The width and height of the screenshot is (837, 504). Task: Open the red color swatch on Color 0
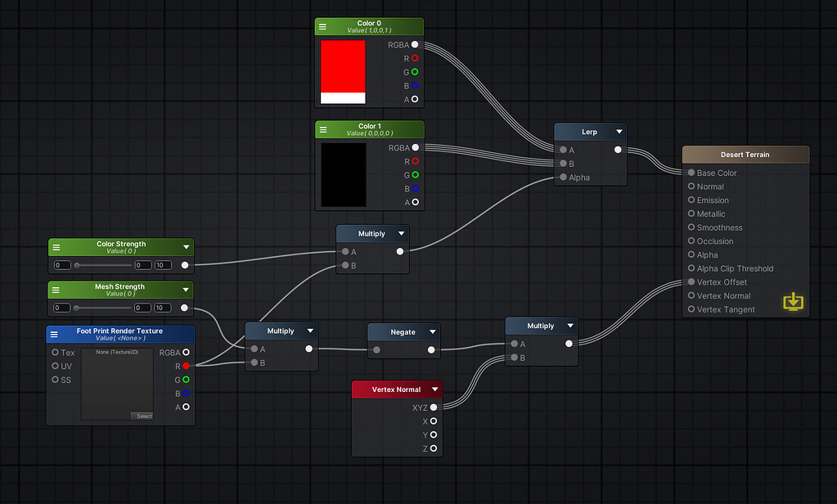(343, 70)
